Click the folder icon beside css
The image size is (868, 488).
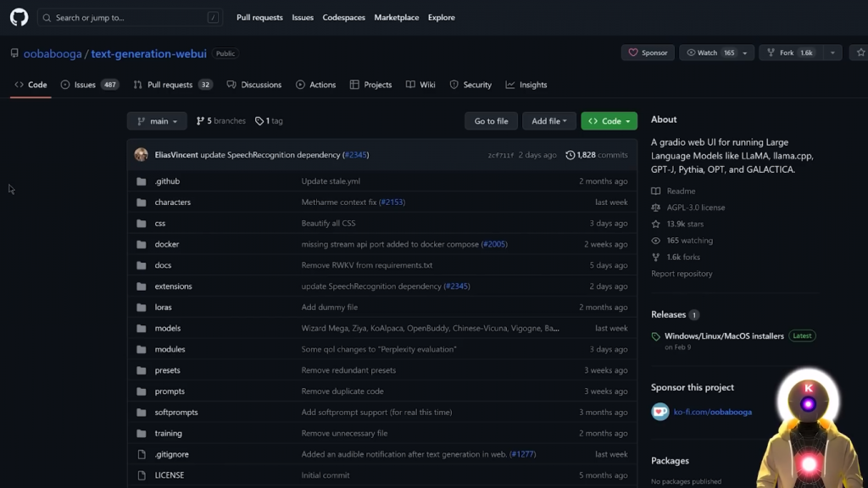(142, 224)
